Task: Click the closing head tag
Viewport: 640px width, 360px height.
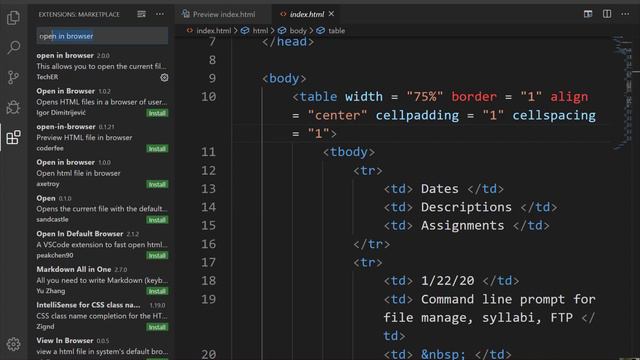Action: (x=288, y=42)
